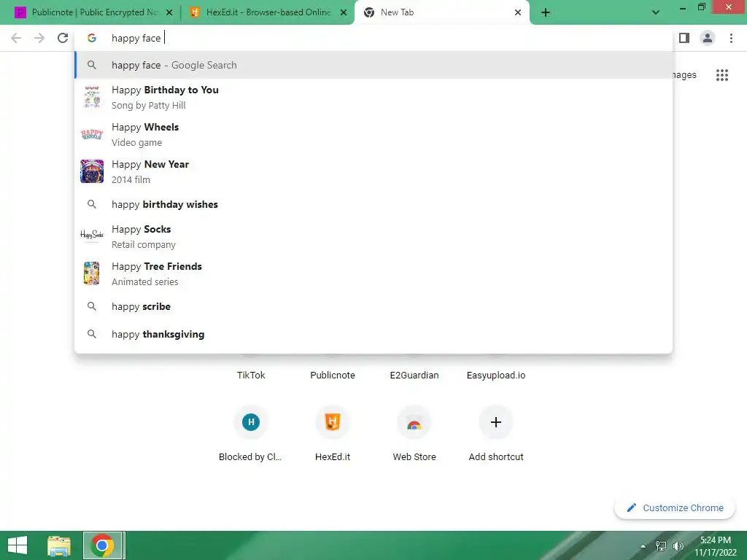Choose 'happy face - Google Search' suggestion

(373, 65)
